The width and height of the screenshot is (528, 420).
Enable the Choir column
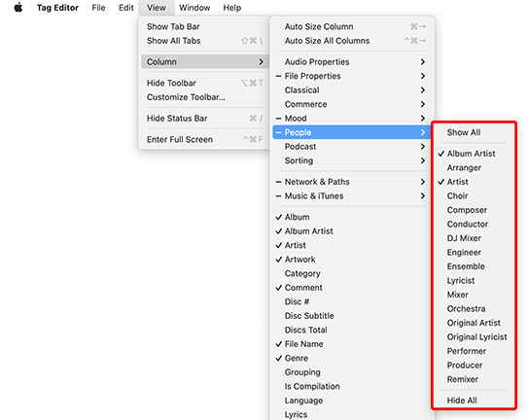point(475,195)
